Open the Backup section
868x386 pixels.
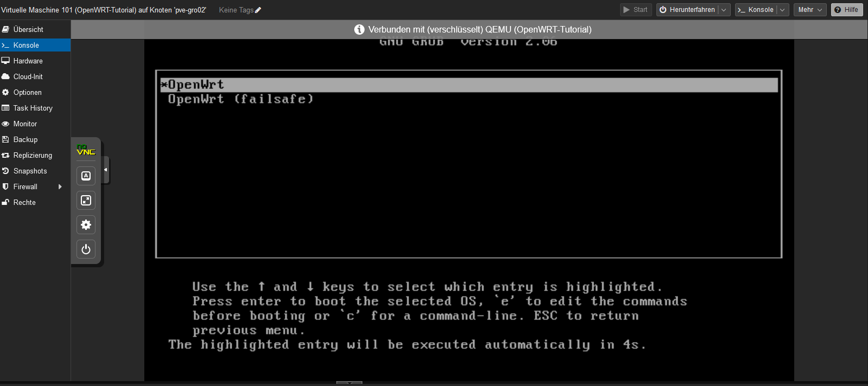pos(35,139)
